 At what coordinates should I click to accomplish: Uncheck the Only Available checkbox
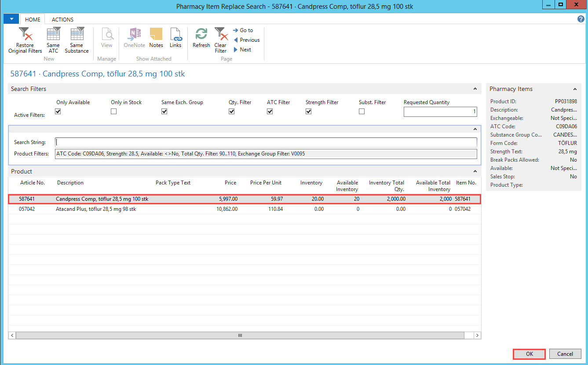[58, 112]
